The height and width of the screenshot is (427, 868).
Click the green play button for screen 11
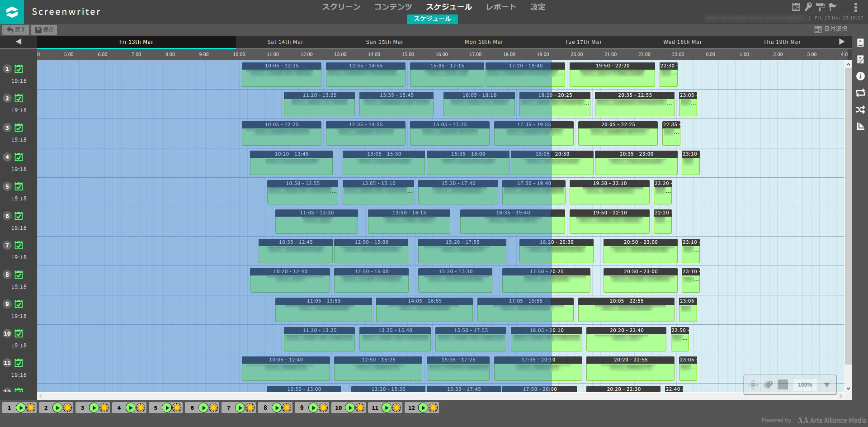coord(387,408)
